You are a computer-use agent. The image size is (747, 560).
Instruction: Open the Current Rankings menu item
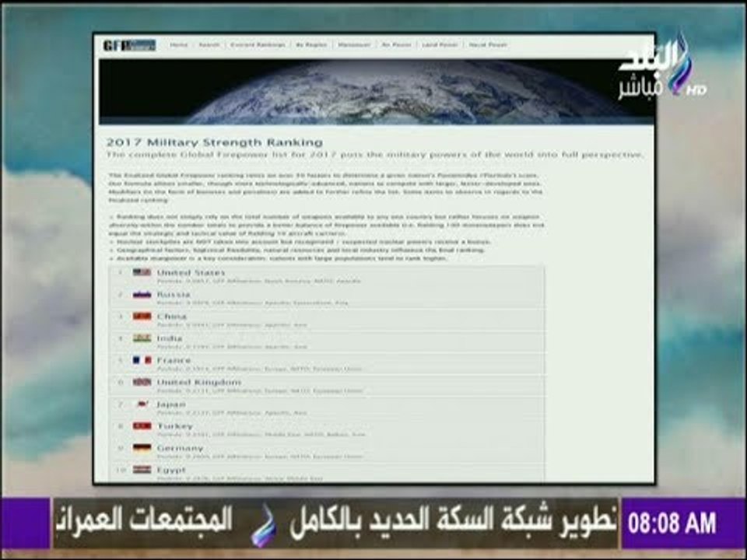pos(258,45)
